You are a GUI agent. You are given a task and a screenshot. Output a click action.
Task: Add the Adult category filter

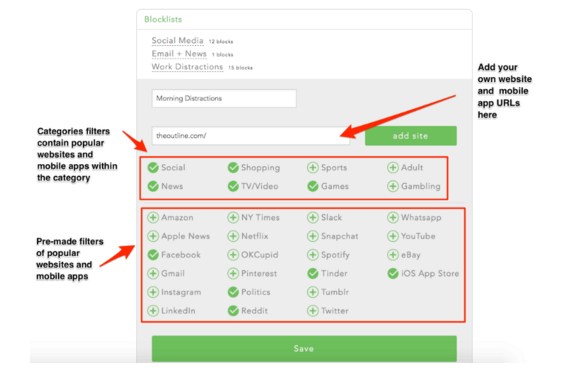point(393,168)
